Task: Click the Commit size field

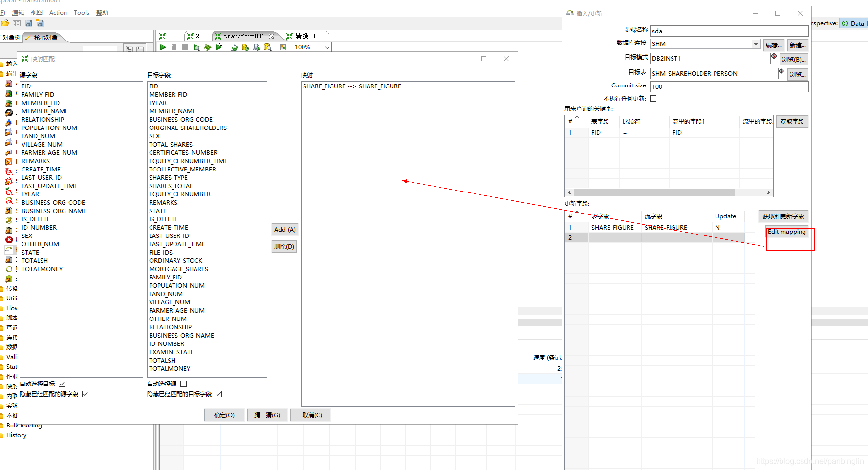Action: click(729, 87)
